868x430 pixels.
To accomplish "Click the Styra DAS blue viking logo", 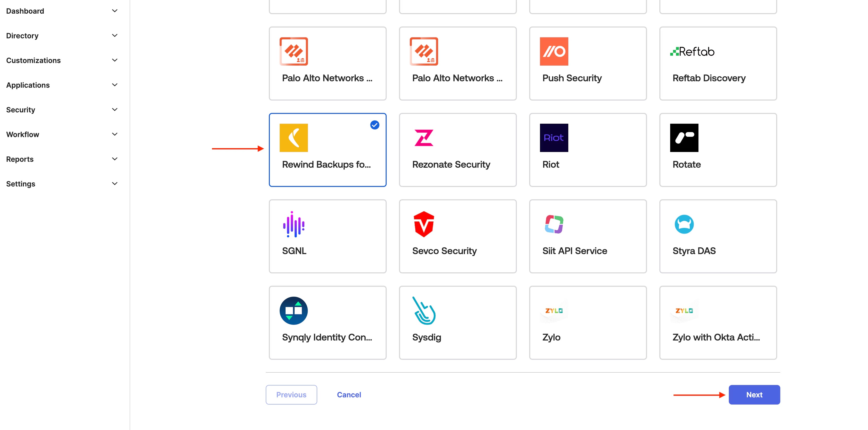I will [684, 224].
